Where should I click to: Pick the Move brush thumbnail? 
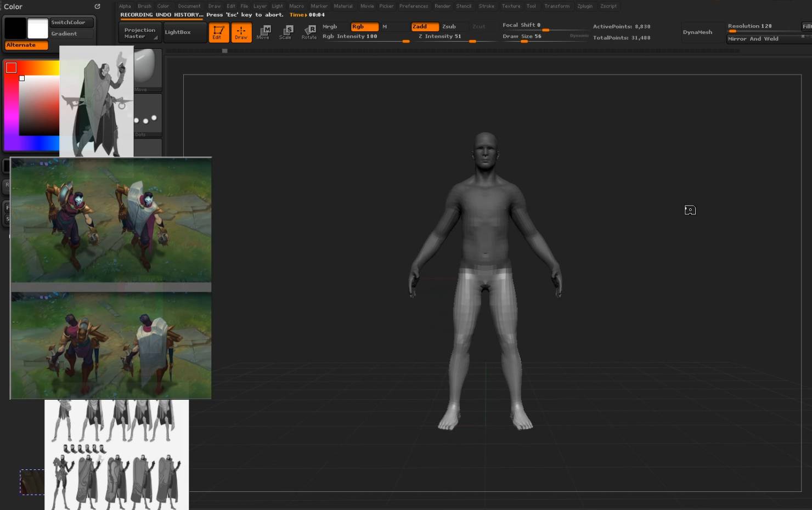(148, 70)
